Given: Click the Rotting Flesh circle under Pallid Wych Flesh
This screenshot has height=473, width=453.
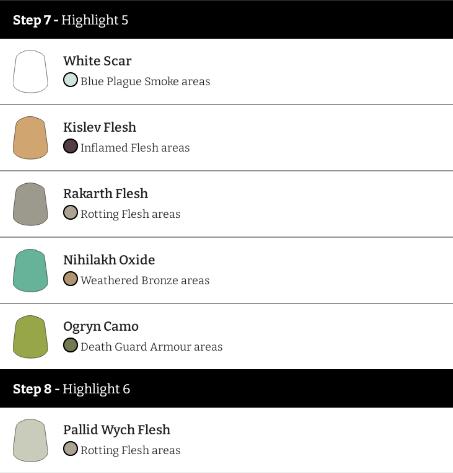Looking at the screenshot, I should [70, 449].
